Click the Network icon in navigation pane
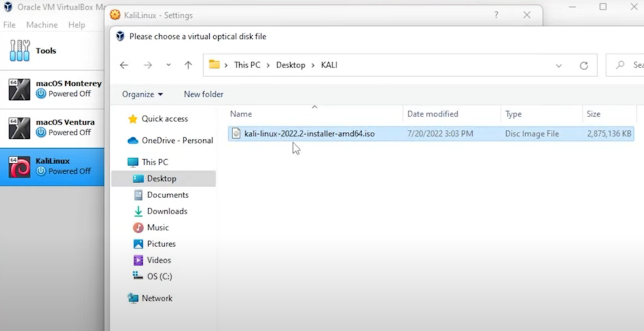This screenshot has height=331, width=644. pyautogui.click(x=133, y=298)
